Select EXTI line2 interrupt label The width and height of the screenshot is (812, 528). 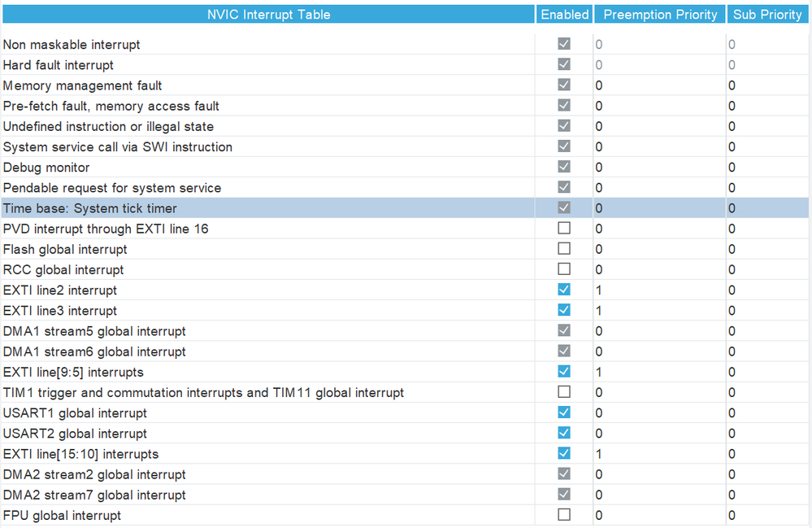(x=59, y=290)
